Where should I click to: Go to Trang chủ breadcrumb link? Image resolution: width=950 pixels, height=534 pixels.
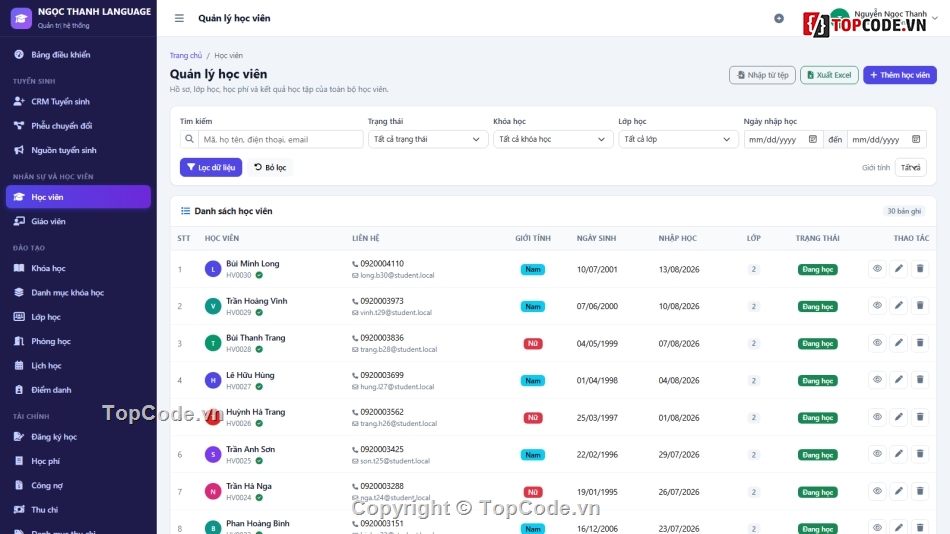[x=185, y=55]
